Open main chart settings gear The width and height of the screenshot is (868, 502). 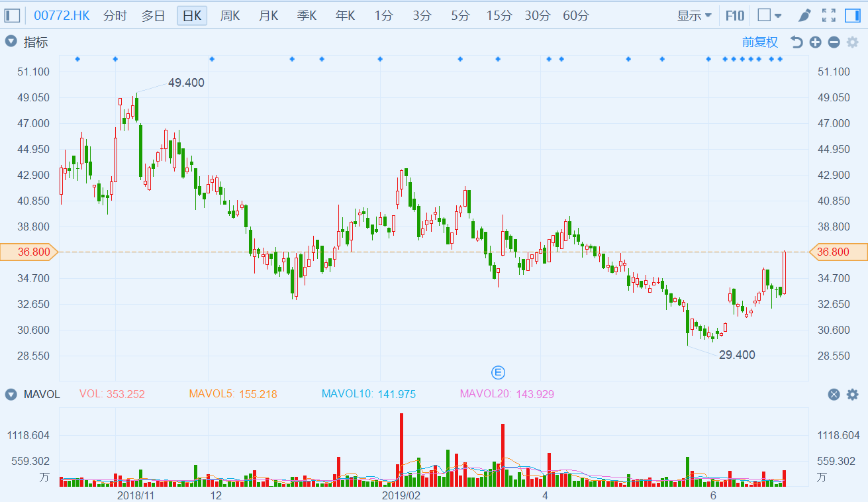tap(852, 42)
